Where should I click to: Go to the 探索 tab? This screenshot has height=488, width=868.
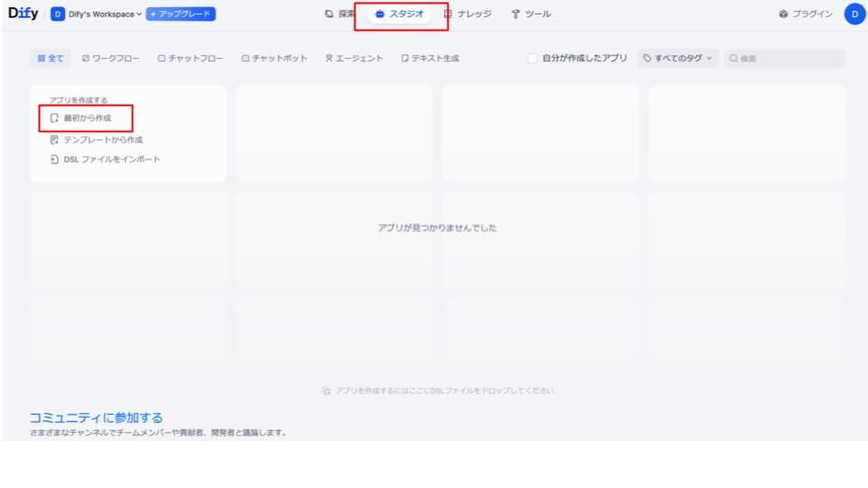point(341,14)
